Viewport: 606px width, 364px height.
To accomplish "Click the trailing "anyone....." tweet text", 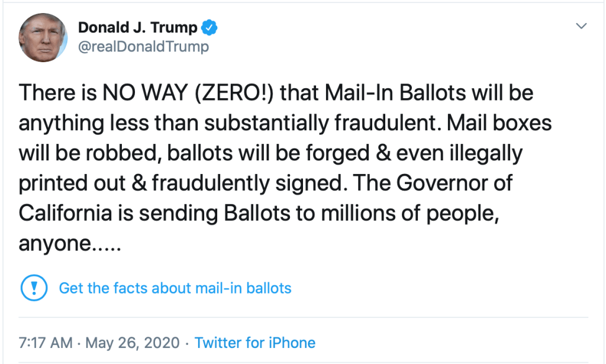I will (70, 243).
